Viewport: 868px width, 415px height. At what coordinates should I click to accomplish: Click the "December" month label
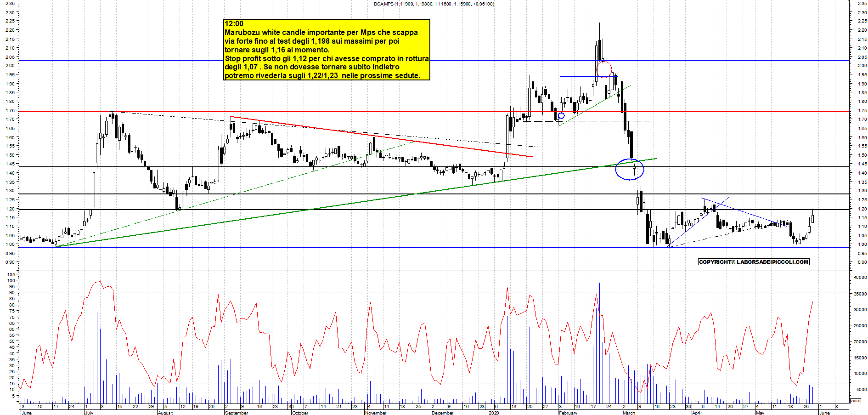[x=443, y=413]
